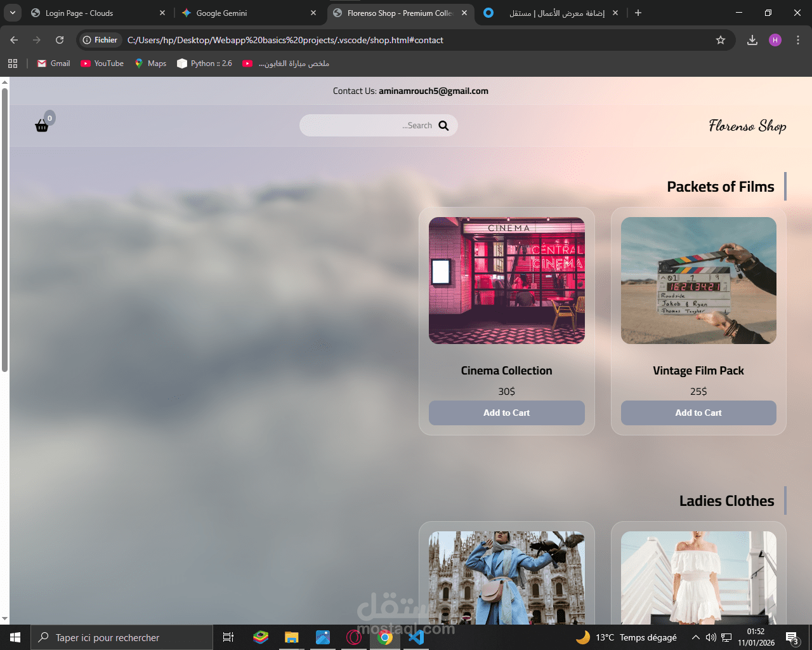Bookmark this page with the star icon

[x=721, y=40]
